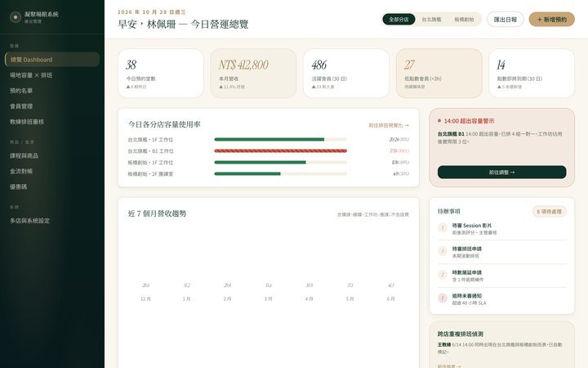Click the 14:00 超出容量警示 heading

[x=469, y=121]
